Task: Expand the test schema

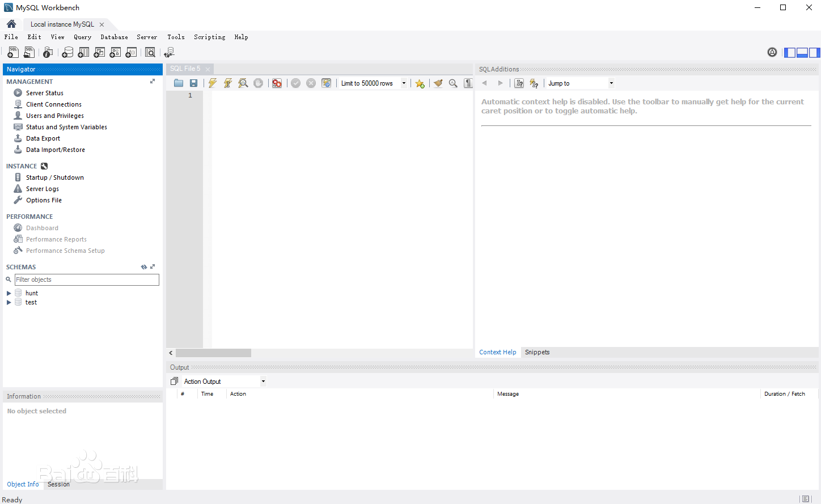Action: click(x=9, y=302)
